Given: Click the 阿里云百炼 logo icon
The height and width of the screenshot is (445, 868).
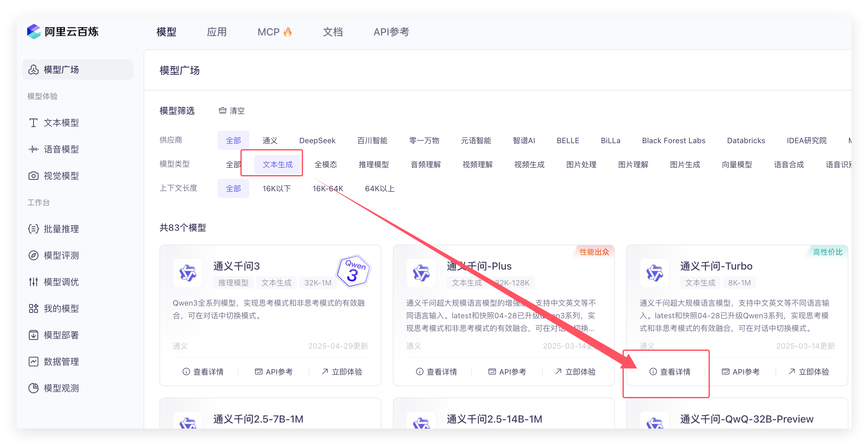Looking at the screenshot, I should click(34, 32).
